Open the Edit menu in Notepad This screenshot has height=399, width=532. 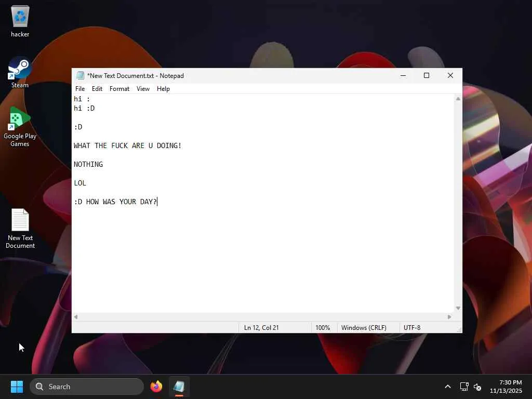pos(97,88)
